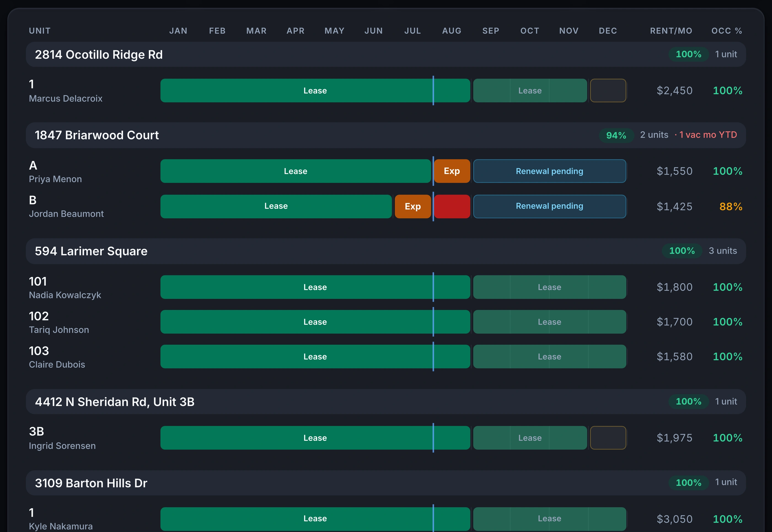Screen dimensions: 772x532
Task: Select Priya Menon's lease bar
Action: pyautogui.click(x=296, y=171)
